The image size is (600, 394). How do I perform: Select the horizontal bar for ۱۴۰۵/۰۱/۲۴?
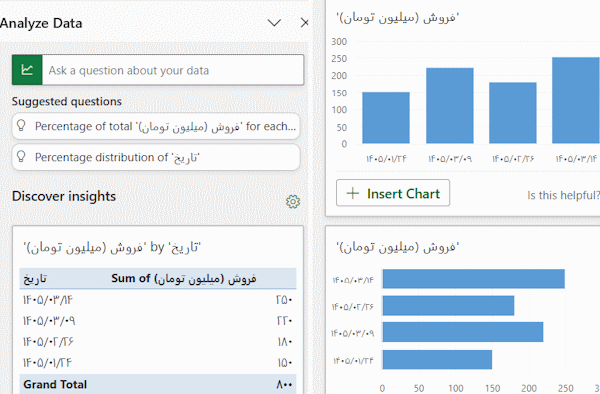click(437, 360)
